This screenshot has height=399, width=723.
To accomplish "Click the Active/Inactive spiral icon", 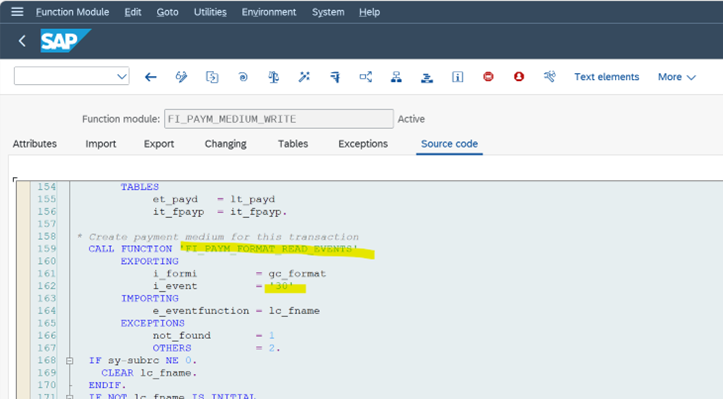I will 243,77.
